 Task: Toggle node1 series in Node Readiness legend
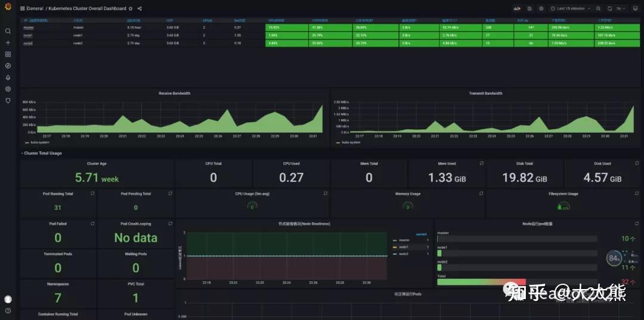(404, 247)
